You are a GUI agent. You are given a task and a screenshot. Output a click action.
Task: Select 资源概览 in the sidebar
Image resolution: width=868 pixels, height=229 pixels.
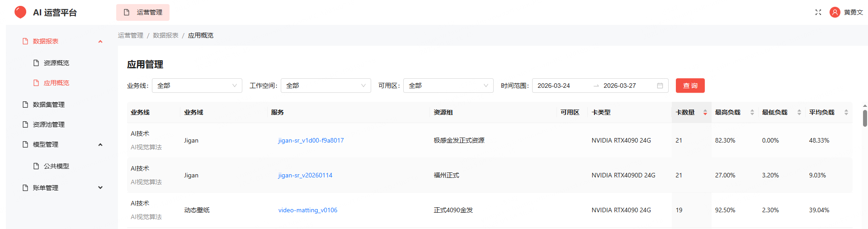tap(56, 63)
